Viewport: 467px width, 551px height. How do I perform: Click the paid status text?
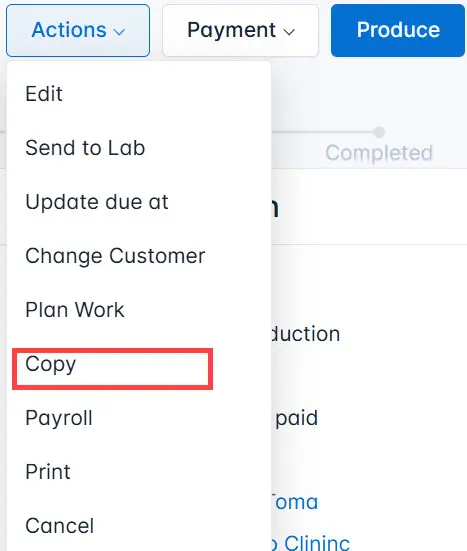point(297,418)
